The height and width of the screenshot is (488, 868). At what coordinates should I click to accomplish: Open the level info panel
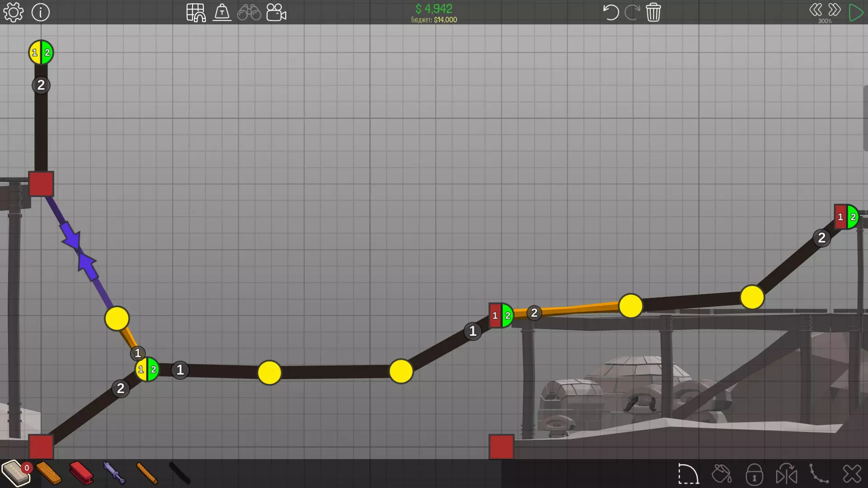pos(41,12)
